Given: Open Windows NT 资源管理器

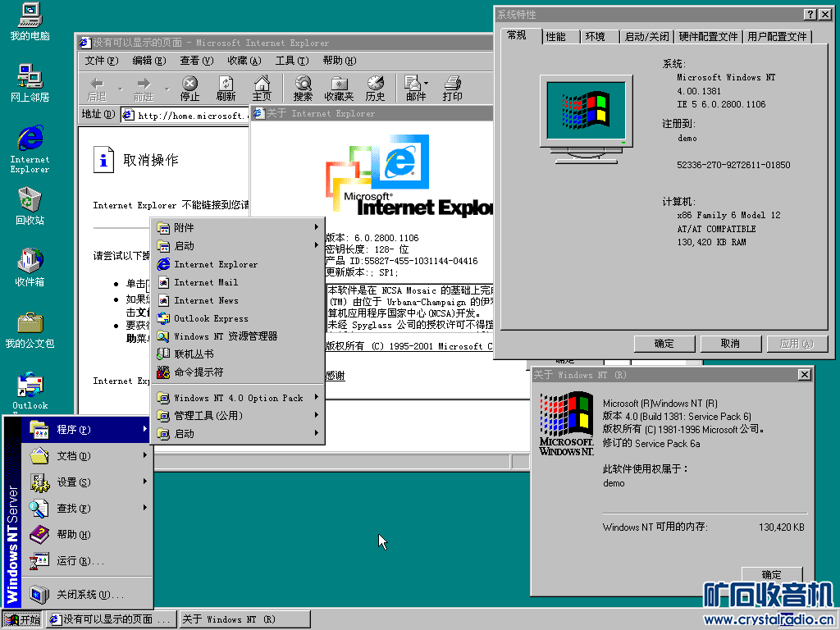Looking at the screenshot, I should (x=239, y=336).
